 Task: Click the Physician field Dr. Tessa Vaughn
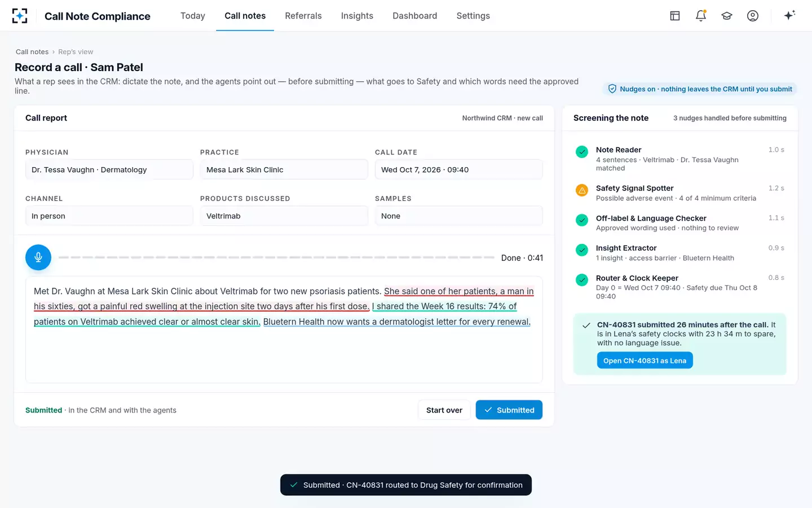coord(109,170)
